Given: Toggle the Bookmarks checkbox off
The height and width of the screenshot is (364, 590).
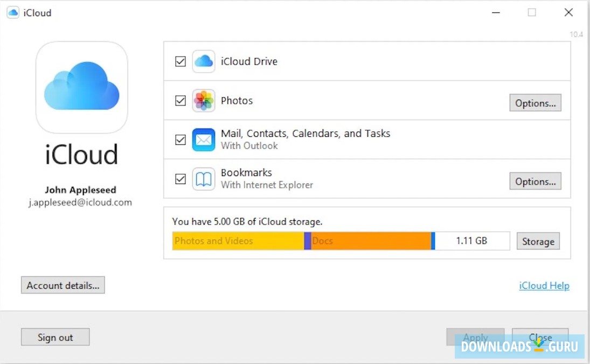Looking at the screenshot, I should pos(180,178).
